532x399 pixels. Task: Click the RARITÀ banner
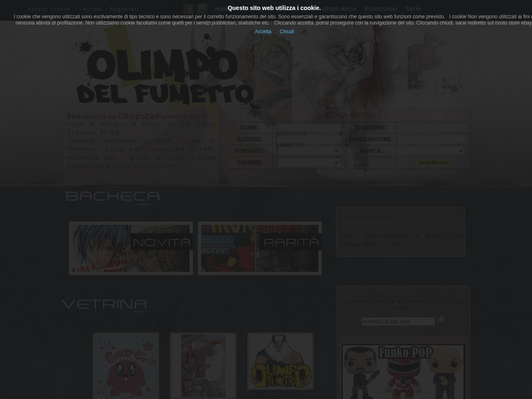260,248
